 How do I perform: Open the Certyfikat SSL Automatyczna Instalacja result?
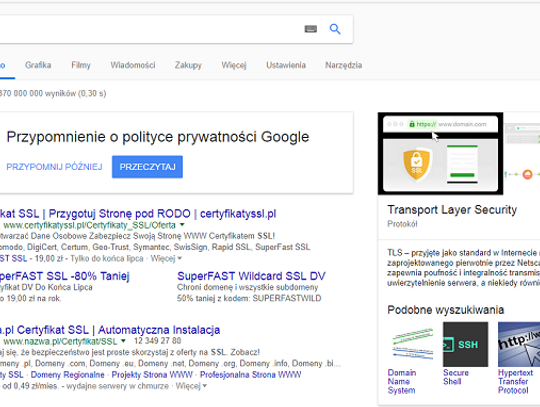110,330
